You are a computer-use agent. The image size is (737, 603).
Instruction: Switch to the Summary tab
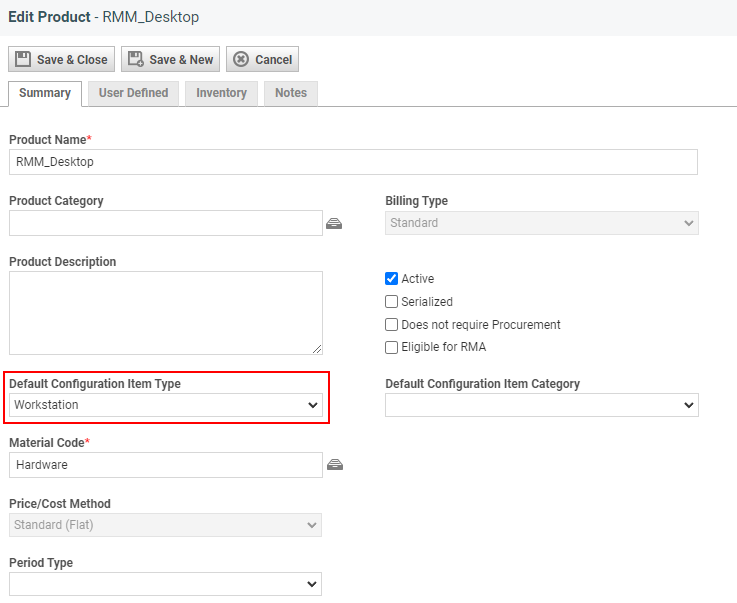tap(45, 94)
